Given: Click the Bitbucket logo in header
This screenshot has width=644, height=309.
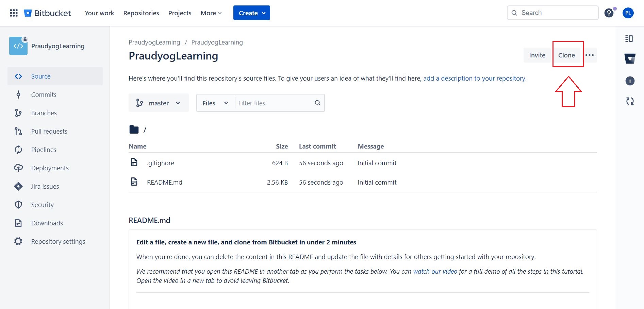Looking at the screenshot, I should click(47, 13).
